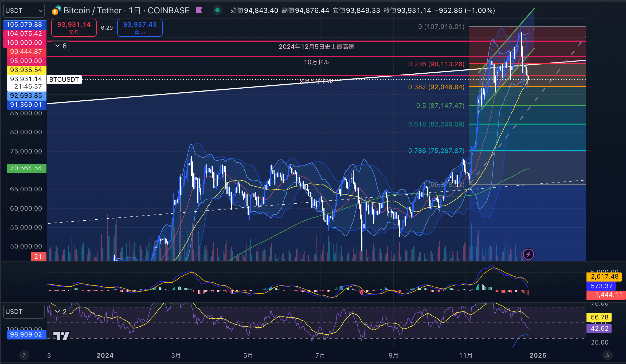Click the green market status dot

point(217,10)
